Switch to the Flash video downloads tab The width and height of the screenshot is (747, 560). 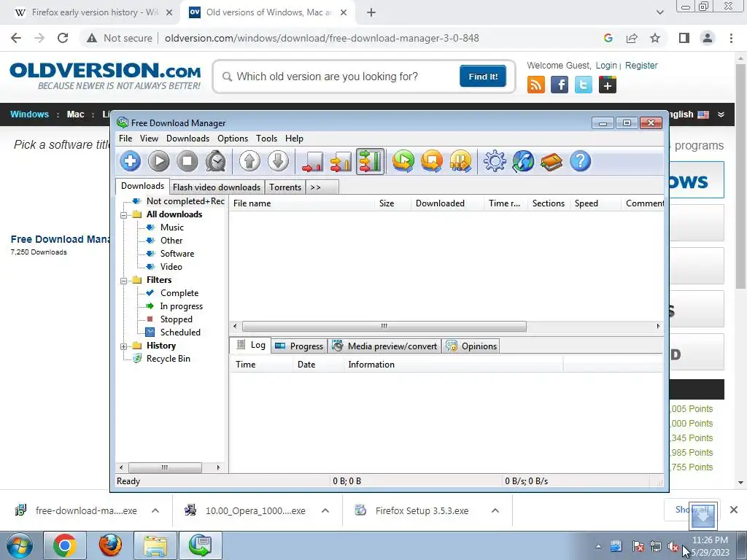tap(216, 187)
